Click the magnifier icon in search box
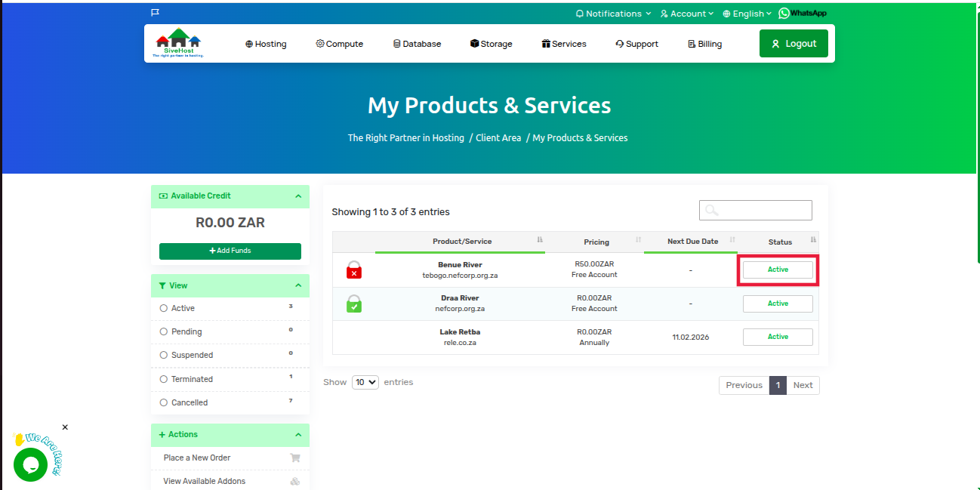Image resolution: width=980 pixels, height=490 pixels. (711, 210)
